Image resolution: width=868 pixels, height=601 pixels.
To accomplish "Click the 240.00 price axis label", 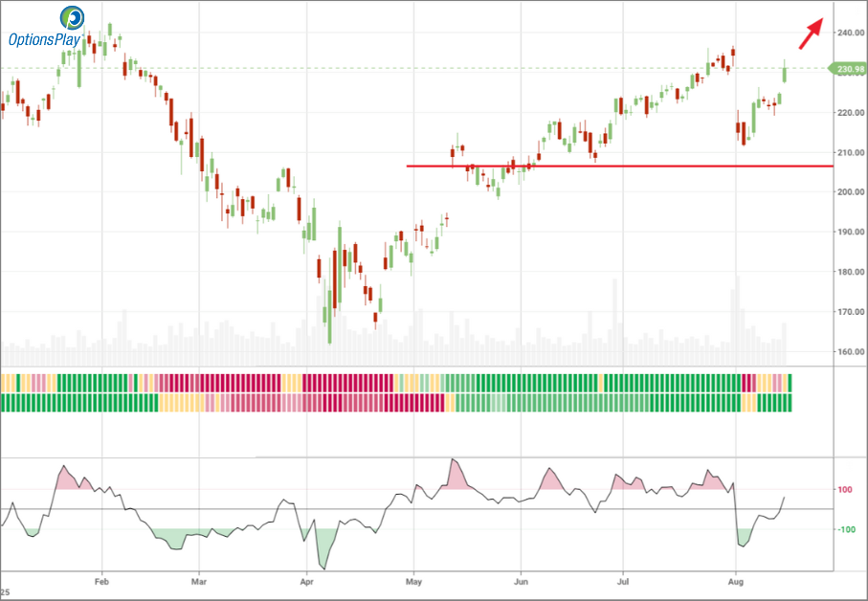I will [x=851, y=33].
